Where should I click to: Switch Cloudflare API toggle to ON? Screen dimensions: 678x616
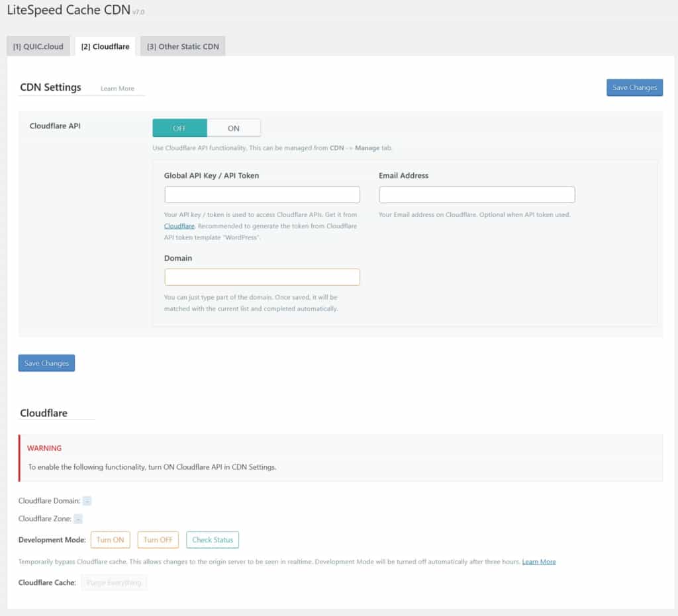234,127
